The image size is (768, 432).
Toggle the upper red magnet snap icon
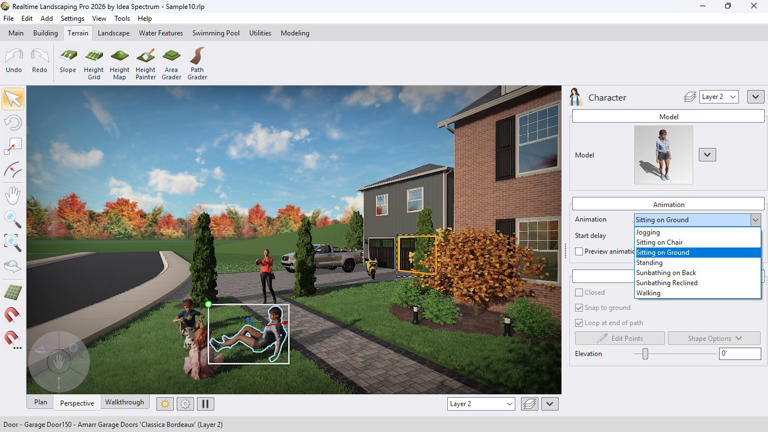[13, 314]
